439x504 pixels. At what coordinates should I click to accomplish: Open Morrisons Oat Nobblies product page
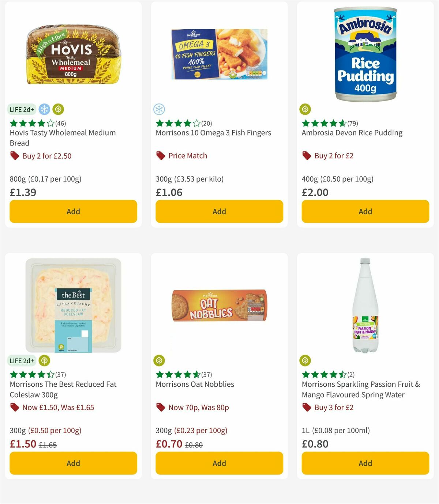pyautogui.click(x=195, y=384)
